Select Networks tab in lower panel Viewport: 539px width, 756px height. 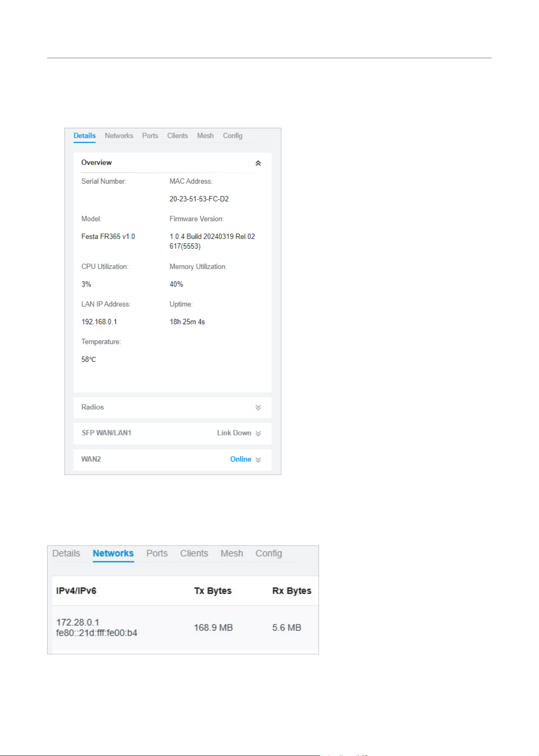click(x=113, y=553)
